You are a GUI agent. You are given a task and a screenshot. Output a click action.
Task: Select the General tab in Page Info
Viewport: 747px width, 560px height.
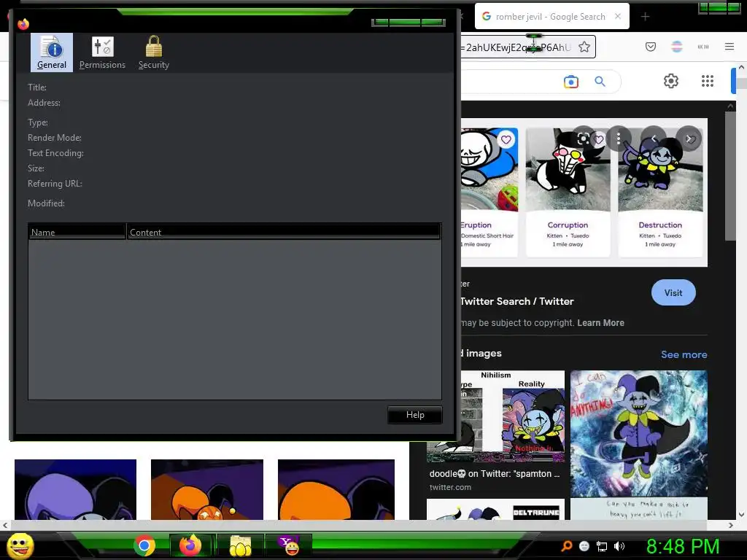click(52, 52)
